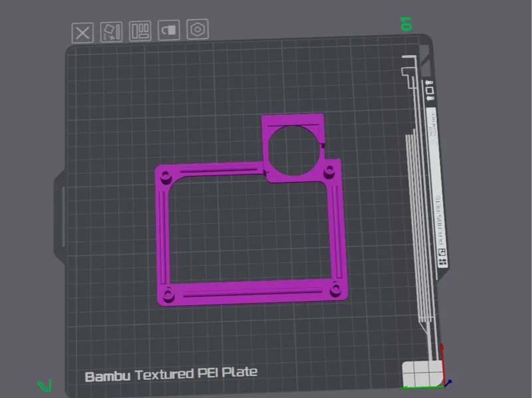Open plate settings hexagon icon
Screen dimensions: 532x398
click(x=198, y=29)
